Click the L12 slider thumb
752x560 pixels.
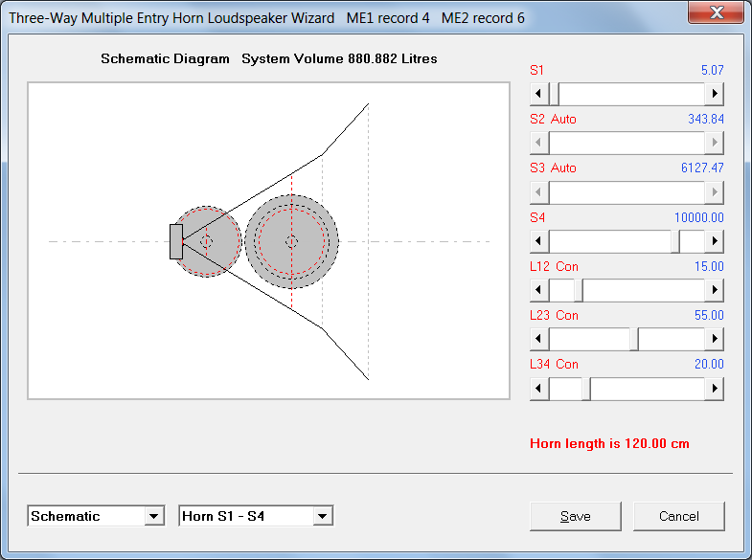[x=579, y=290]
